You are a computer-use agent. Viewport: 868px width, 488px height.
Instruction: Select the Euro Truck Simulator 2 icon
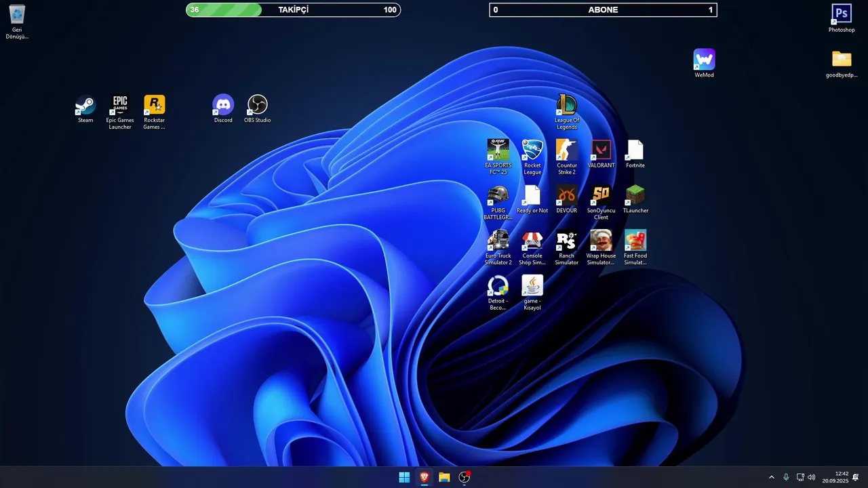(498, 248)
